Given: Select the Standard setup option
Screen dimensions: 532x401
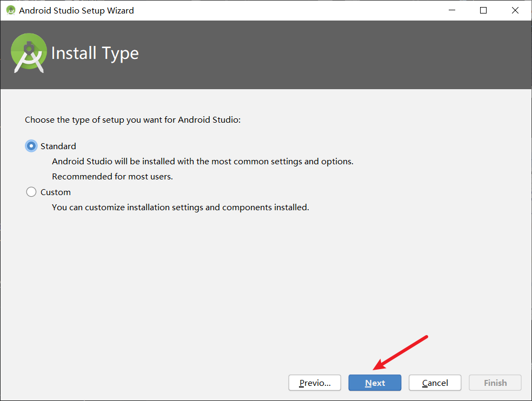Looking at the screenshot, I should [31, 146].
